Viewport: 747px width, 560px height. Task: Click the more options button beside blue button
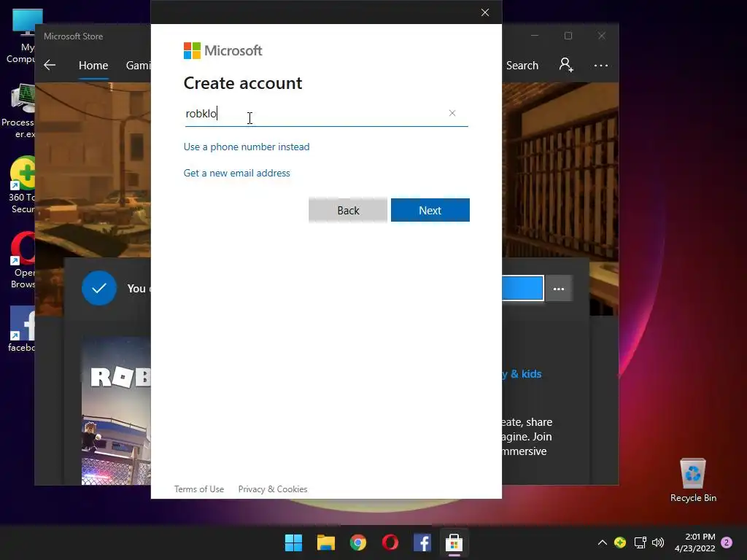coord(558,289)
